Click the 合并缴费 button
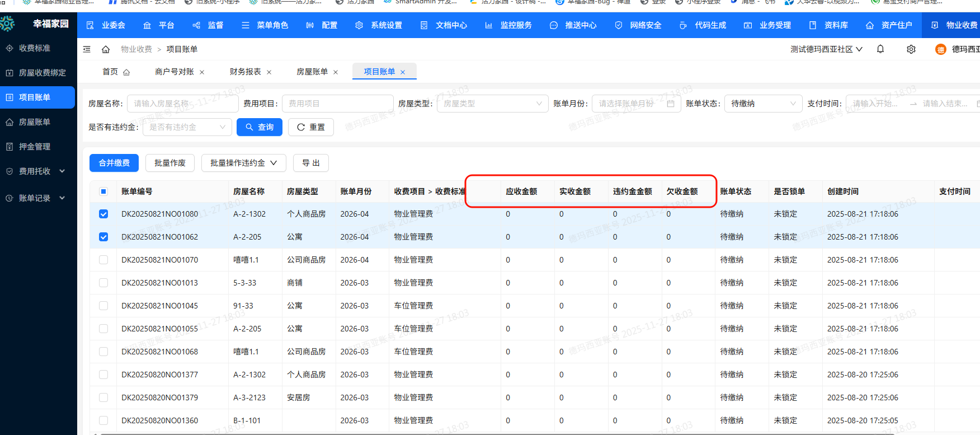 click(x=114, y=163)
